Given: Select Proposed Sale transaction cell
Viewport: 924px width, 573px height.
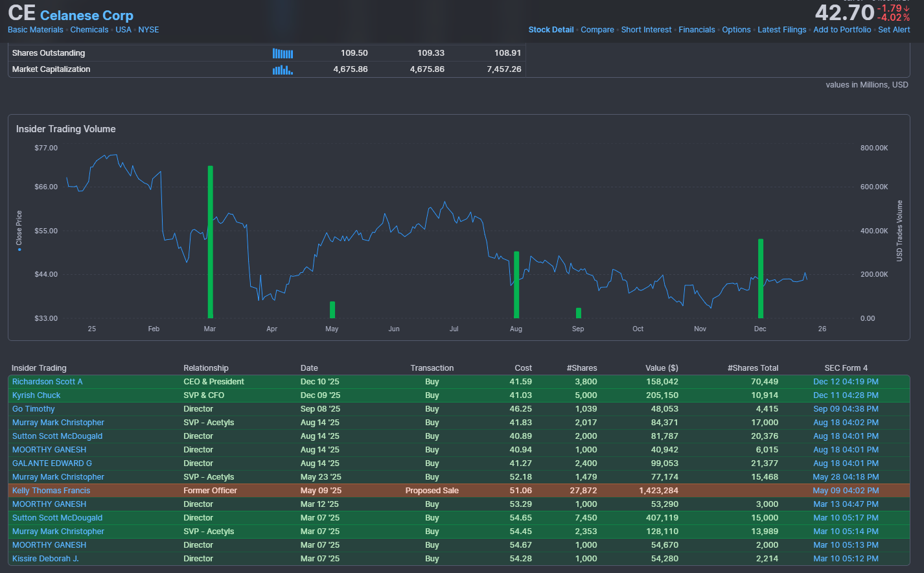Looking at the screenshot, I should pos(432,491).
